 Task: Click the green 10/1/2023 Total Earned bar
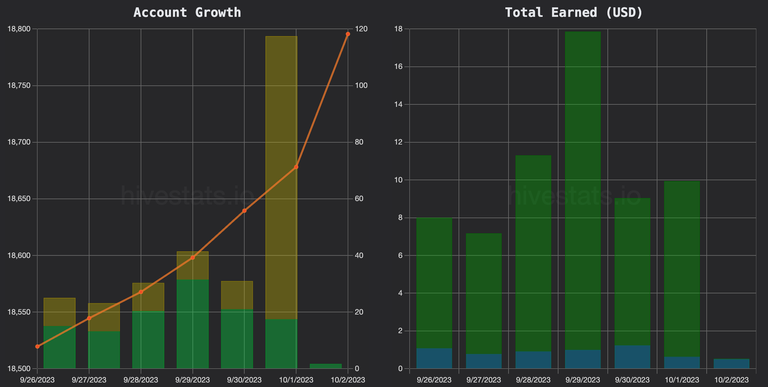click(682, 269)
